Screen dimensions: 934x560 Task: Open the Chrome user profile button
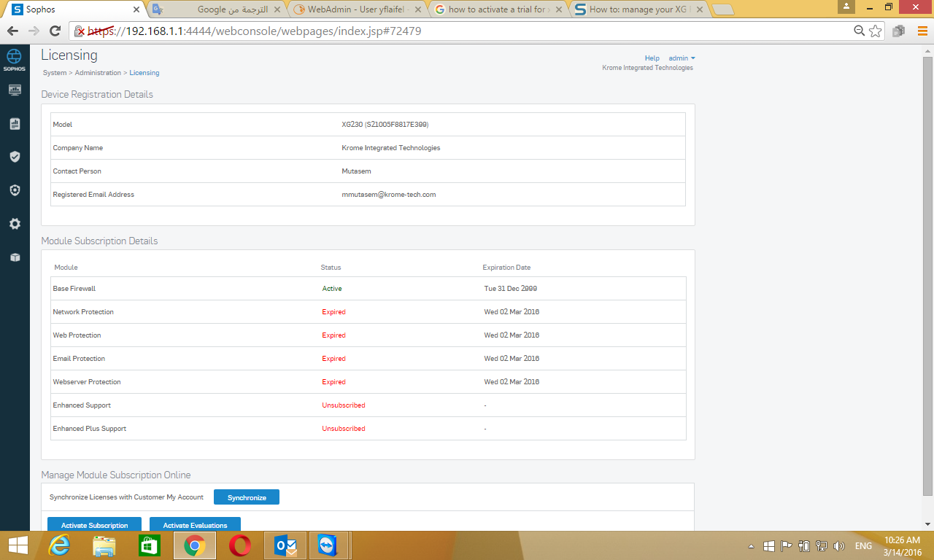(847, 7)
